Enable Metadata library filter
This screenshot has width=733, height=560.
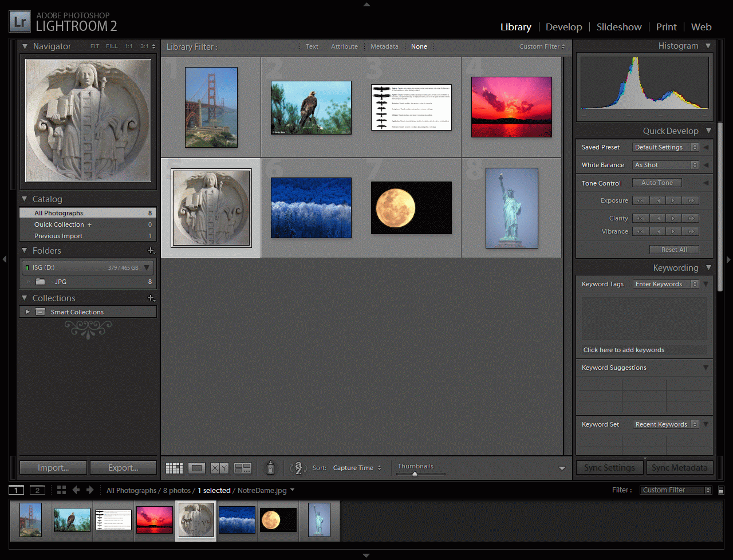384,46
